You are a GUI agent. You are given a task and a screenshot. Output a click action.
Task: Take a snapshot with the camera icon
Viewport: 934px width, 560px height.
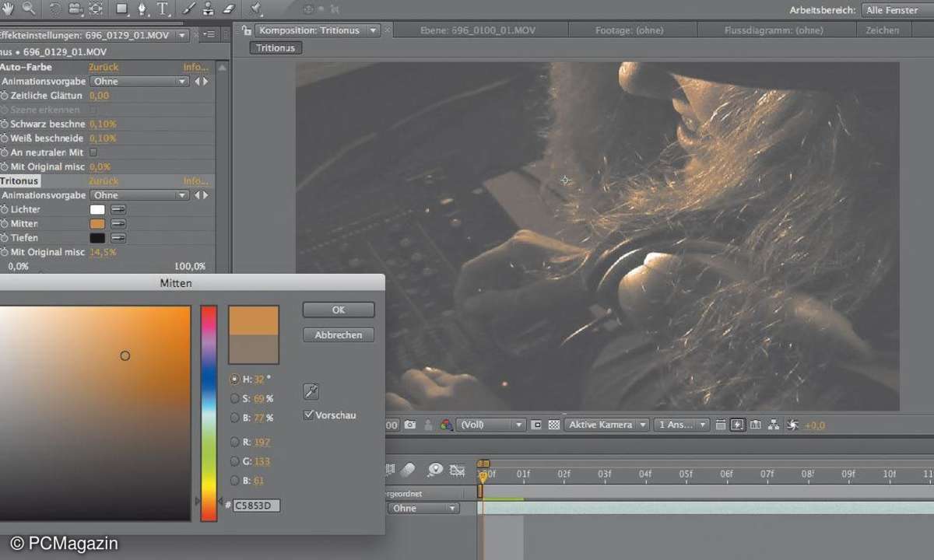409,425
